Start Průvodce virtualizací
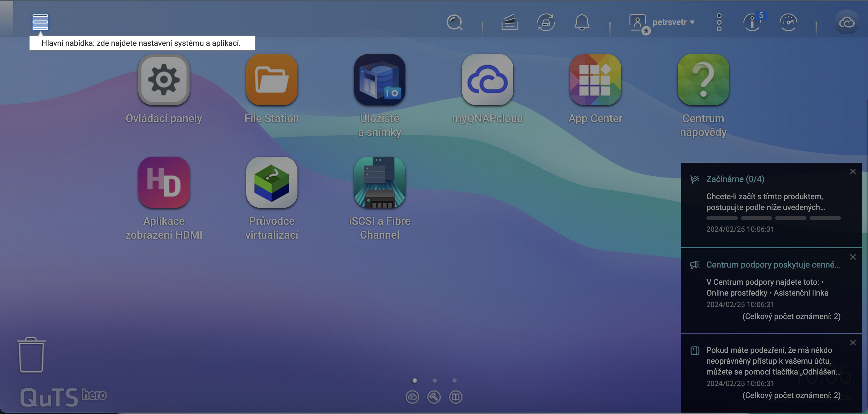Screen dimensions: 868x414 click(272, 182)
